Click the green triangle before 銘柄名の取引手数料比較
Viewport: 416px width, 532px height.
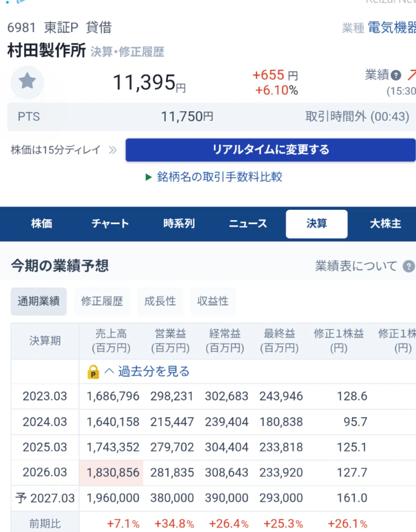(x=148, y=177)
